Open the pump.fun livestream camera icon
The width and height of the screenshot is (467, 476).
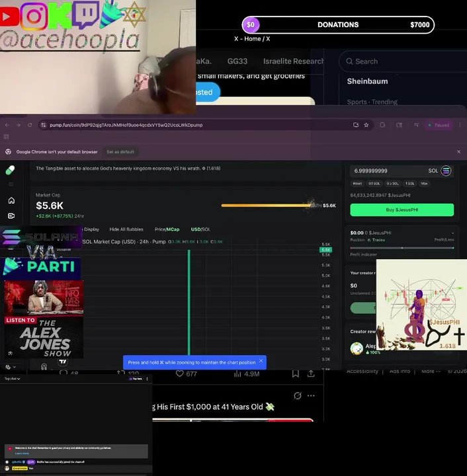tap(11, 216)
